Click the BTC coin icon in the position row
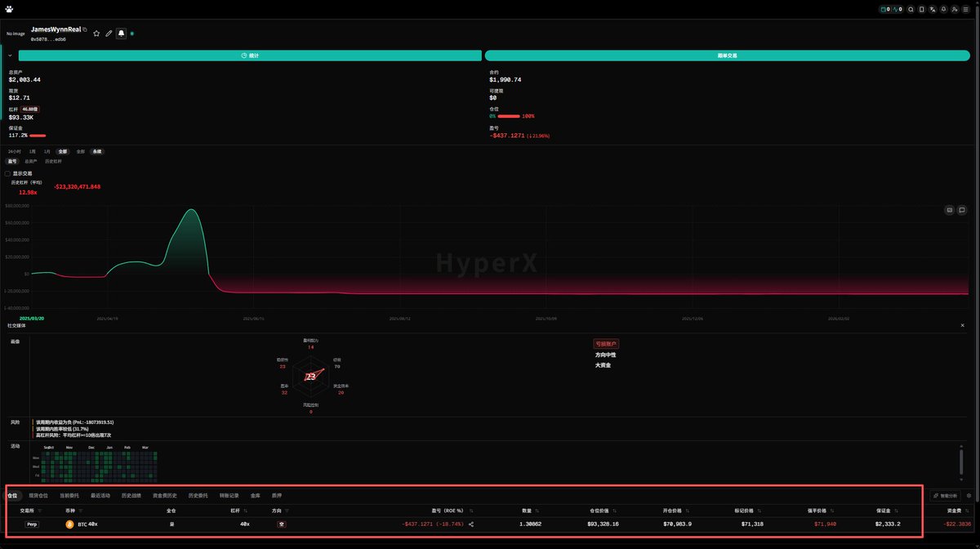 [x=69, y=524]
